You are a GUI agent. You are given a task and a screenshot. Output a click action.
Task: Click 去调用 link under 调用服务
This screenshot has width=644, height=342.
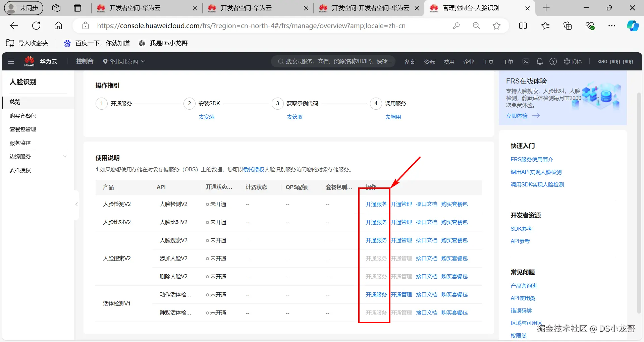click(x=393, y=117)
